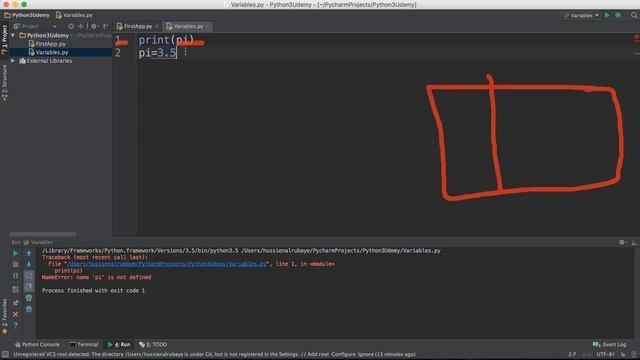Expand External Libraries in the project tree
Viewport: 640px width, 360px height.
[13, 61]
